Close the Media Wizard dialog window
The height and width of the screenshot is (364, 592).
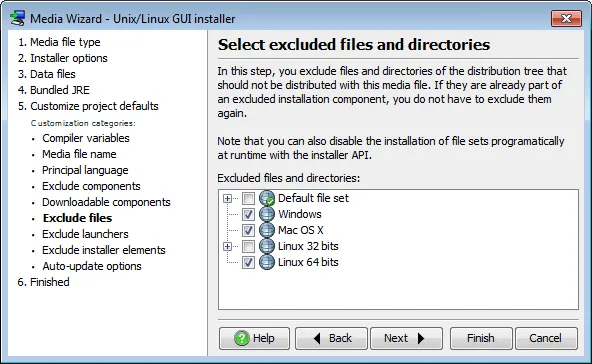point(566,19)
